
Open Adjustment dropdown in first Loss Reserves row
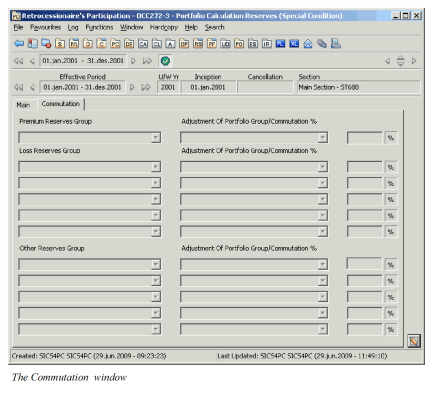point(323,167)
